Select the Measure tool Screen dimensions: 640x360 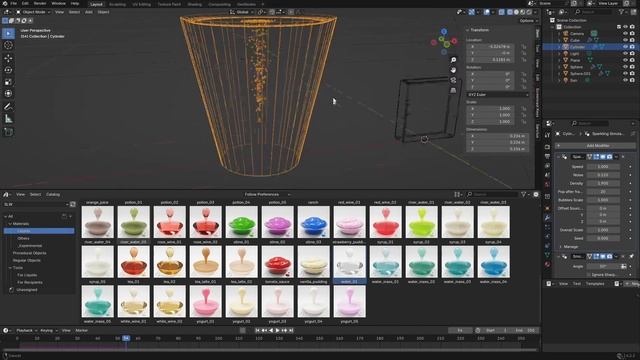pyautogui.click(x=8, y=119)
